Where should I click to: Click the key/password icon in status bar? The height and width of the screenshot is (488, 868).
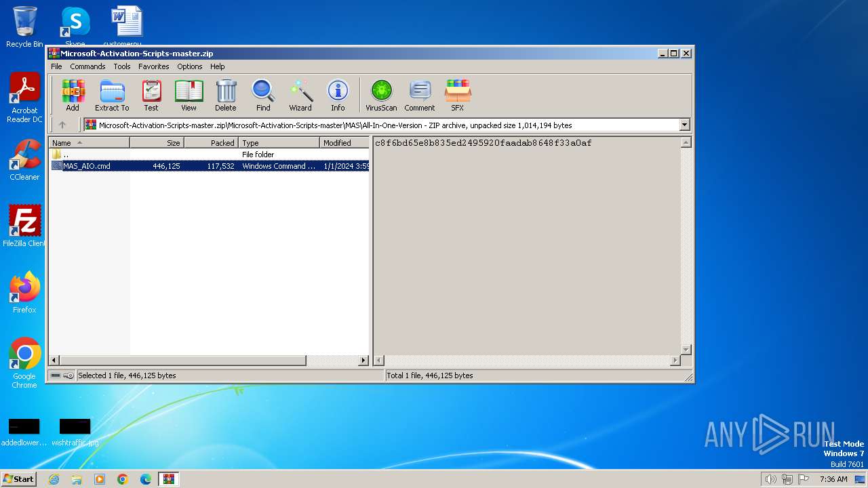point(68,375)
